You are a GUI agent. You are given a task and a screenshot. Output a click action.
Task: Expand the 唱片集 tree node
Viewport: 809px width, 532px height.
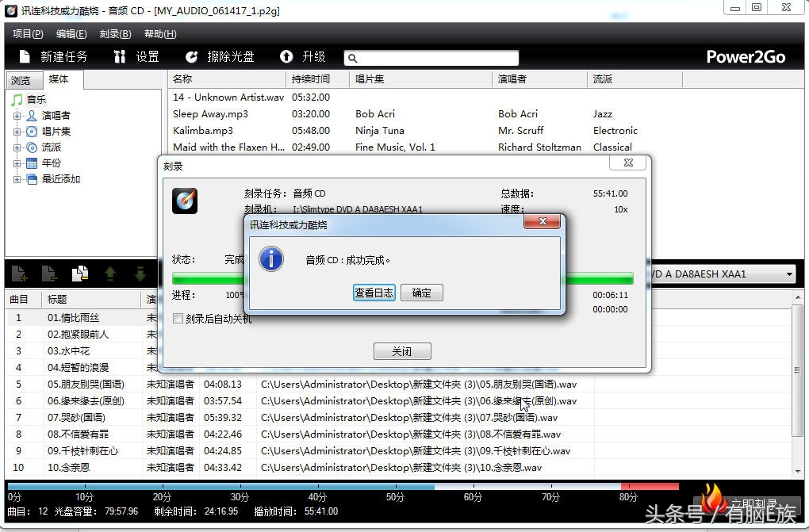pyautogui.click(x=17, y=131)
